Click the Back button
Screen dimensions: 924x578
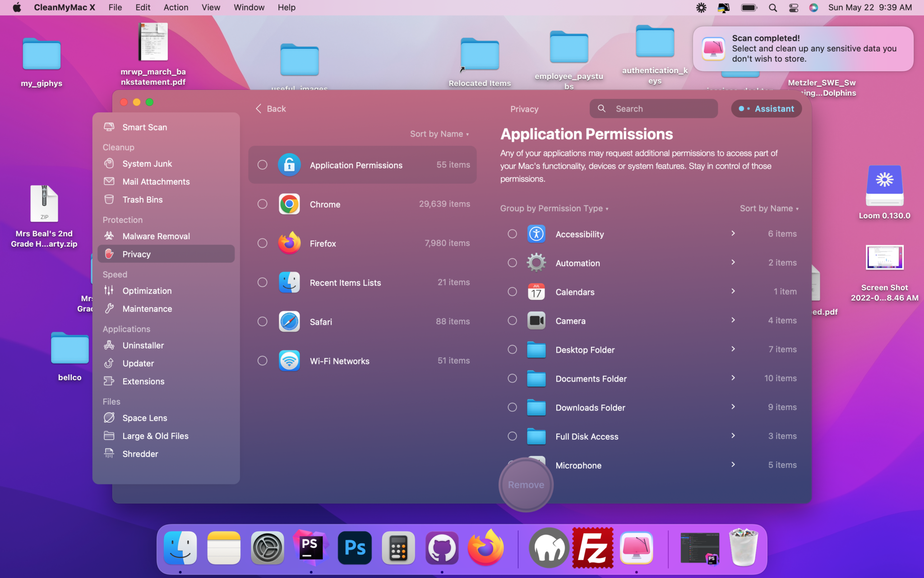click(x=271, y=109)
